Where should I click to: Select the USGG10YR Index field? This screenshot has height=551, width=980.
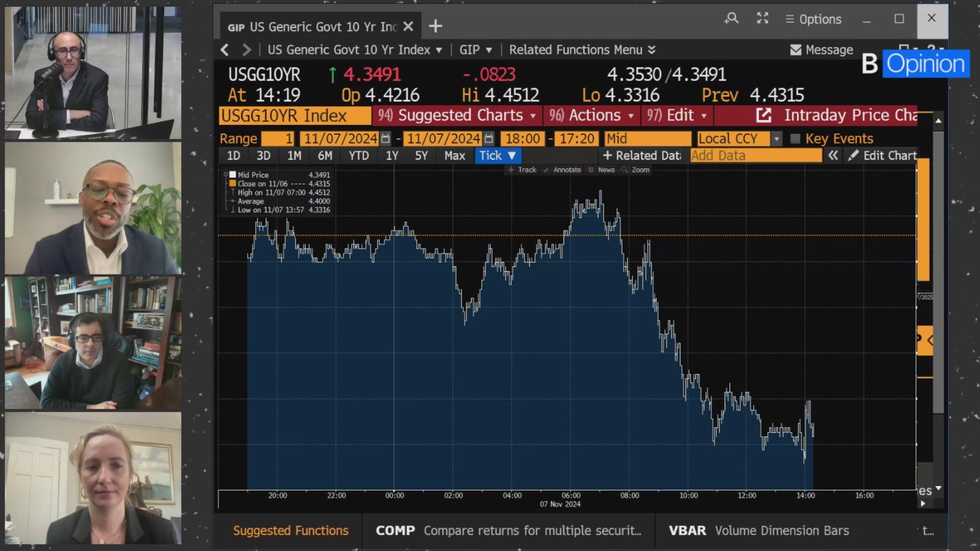[x=295, y=116]
